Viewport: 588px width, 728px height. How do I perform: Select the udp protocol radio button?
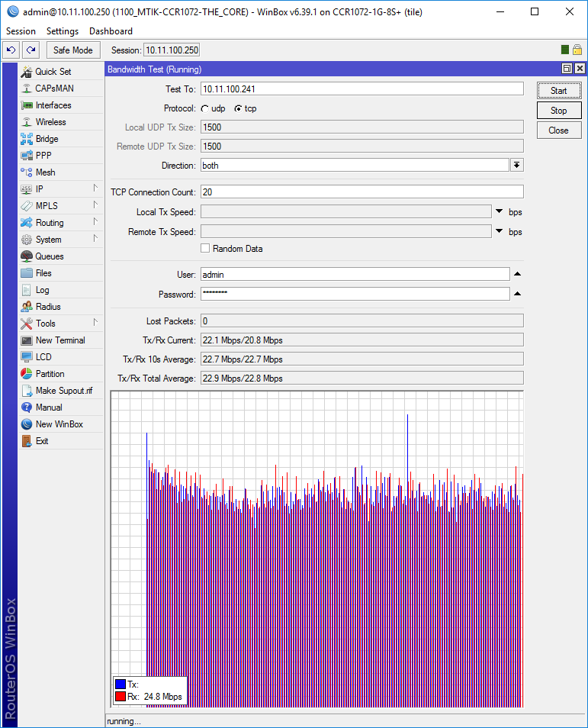204,108
